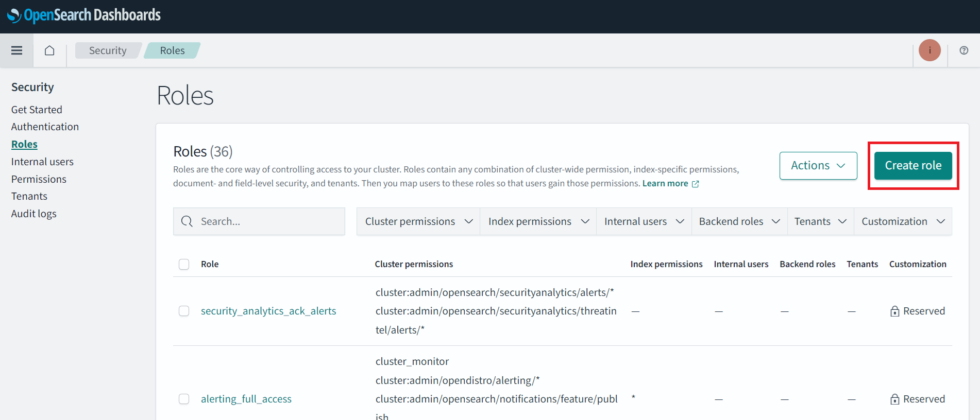Image resolution: width=980 pixels, height=420 pixels.
Task: Open Get Started in Security sidebar
Action: (x=37, y=110)
